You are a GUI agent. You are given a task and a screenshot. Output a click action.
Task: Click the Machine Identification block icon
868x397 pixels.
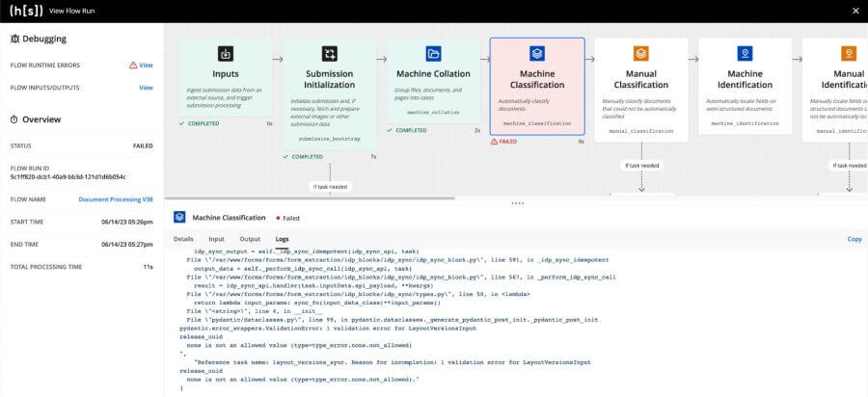coord(745,54)
